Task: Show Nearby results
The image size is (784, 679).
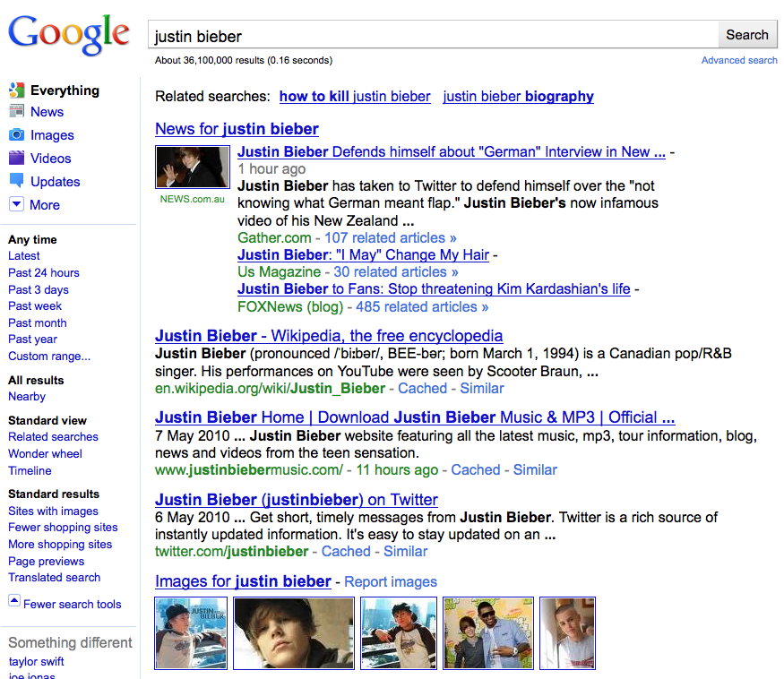Action: (27, 397)
